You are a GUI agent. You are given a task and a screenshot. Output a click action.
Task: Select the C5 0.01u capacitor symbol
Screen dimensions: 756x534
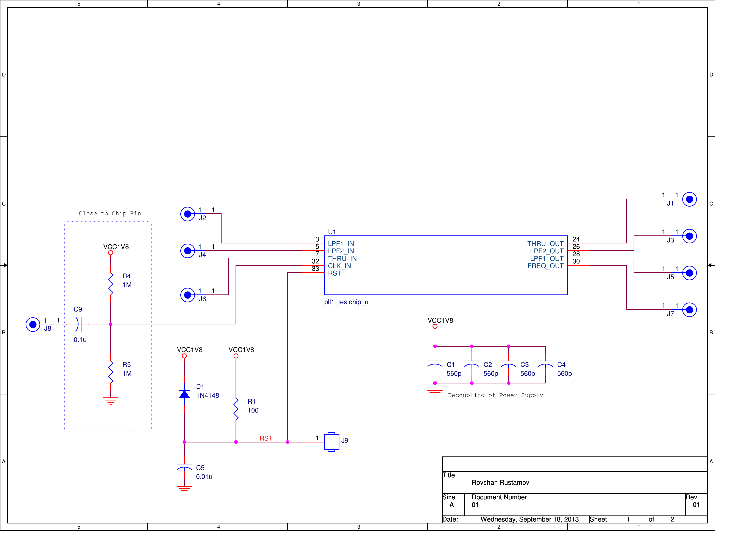(184, 467)
